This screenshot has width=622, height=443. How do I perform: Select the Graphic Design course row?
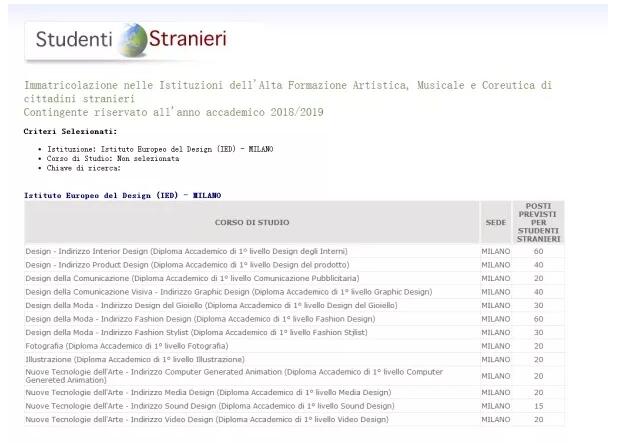pos(294,292)
